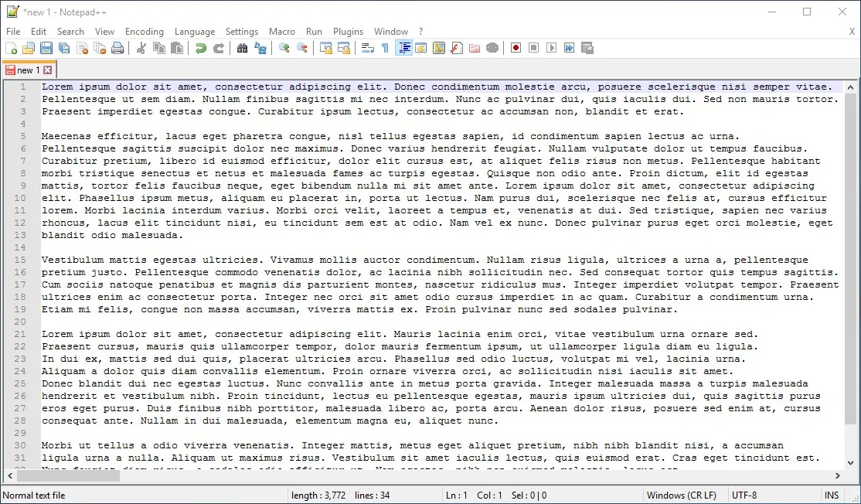Screen dimensions: 861x504
Task: Open the Search menu
Action: click(70, 31)
